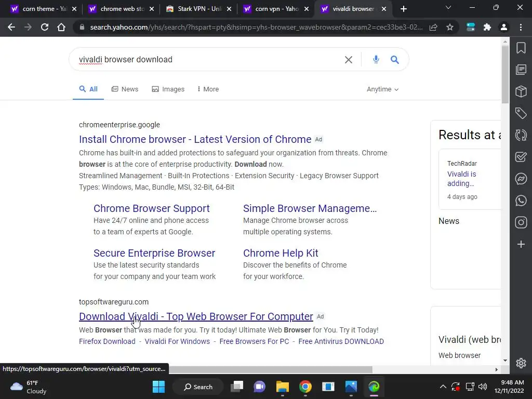This screenshot has height=399, width=532.
Task: Open the volume control in system tray
Action: [x=483, y=387]
